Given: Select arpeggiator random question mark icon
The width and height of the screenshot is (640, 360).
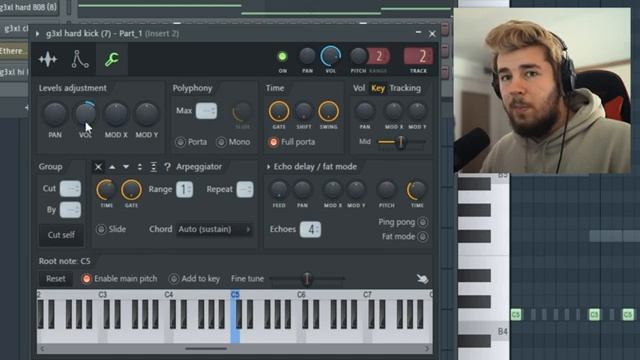Looking at the screenshot, I should tap(167, 167).
